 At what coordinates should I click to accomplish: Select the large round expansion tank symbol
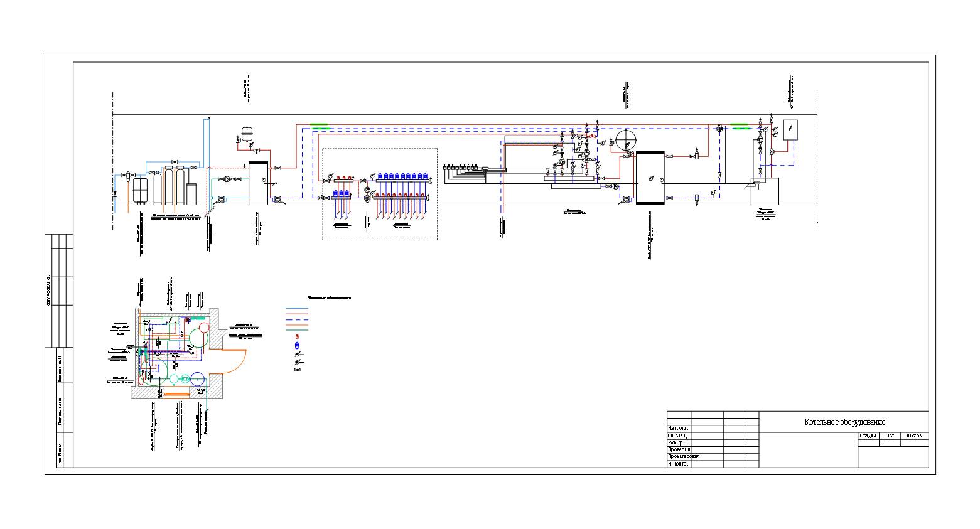(625, 139)
